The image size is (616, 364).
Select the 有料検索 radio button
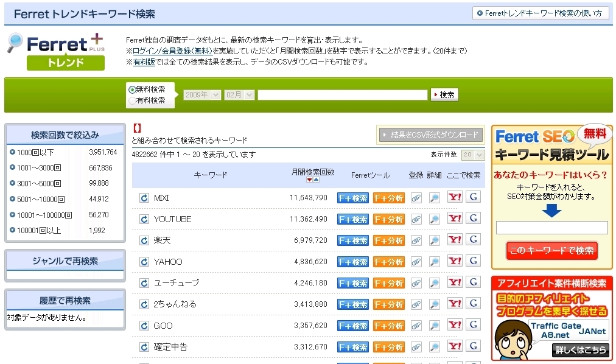click(132, 100)
